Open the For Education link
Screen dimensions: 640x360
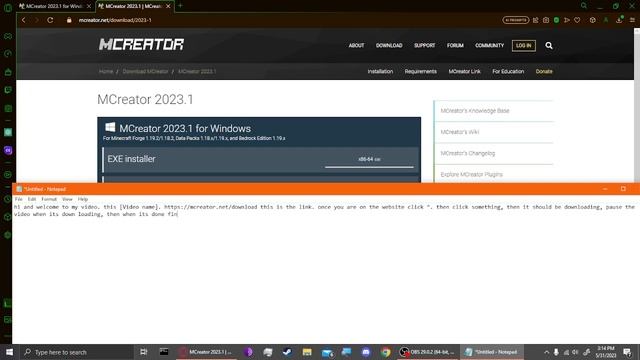(508, 71)
